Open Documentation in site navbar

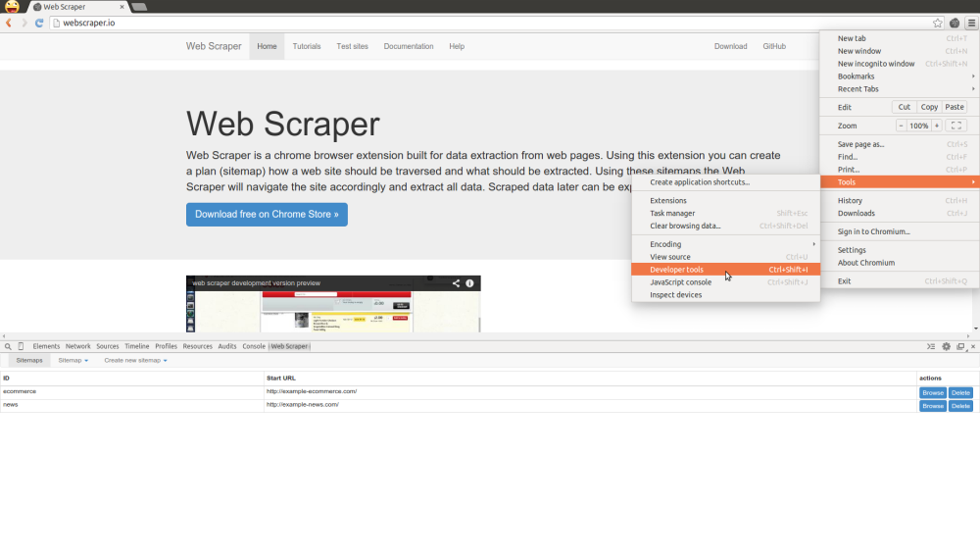(409, 46)
